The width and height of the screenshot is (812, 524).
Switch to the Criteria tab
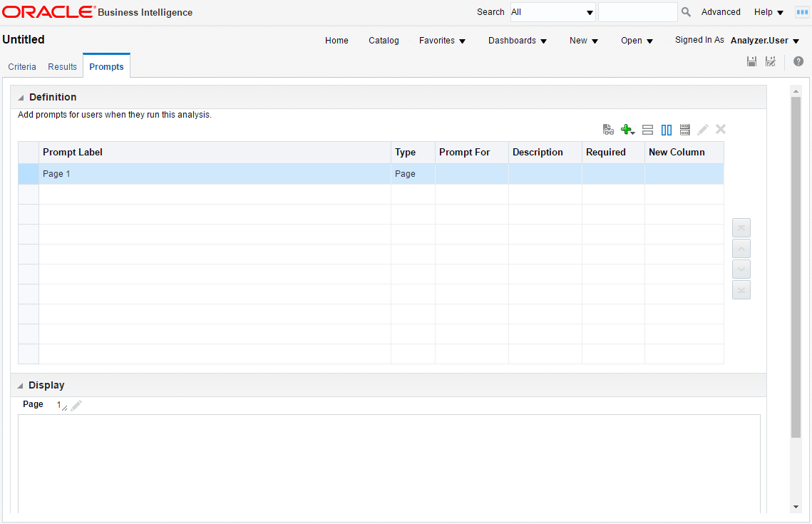point(22,66)
